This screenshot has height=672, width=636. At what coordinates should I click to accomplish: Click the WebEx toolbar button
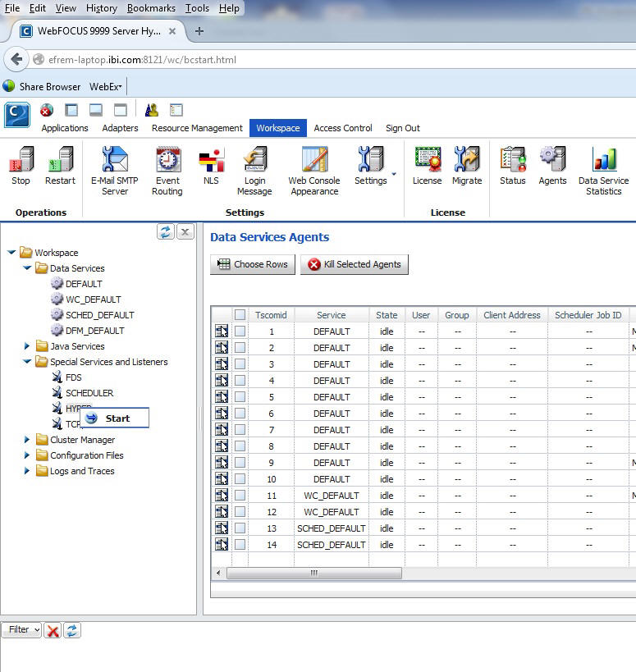tap(106, 87)
